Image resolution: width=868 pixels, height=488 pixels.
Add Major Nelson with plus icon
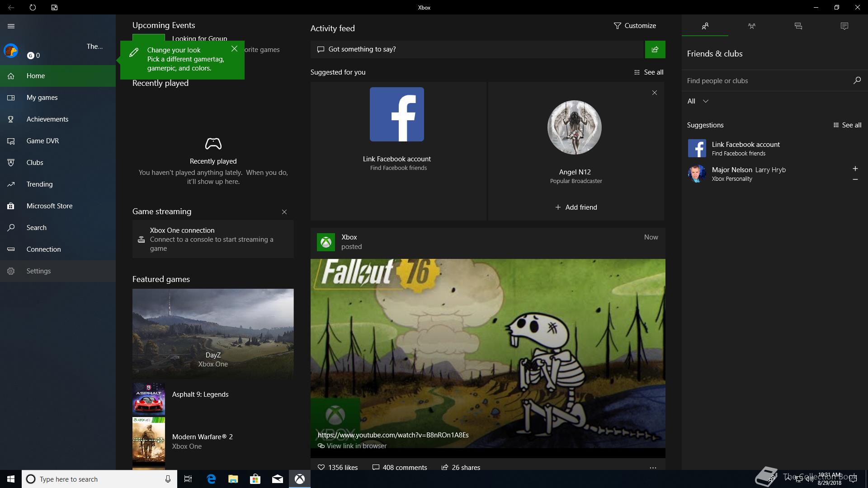click(x=855, y=169)
